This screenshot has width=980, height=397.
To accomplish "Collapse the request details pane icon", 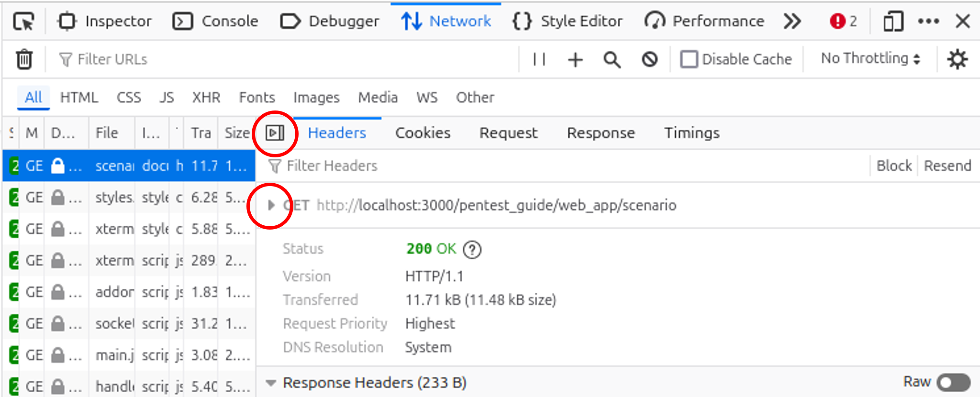I will [275, 133].
